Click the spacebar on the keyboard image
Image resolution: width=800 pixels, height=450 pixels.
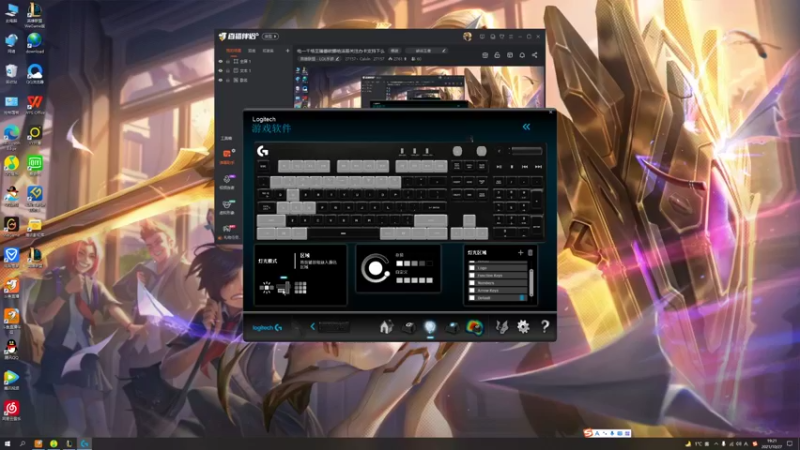point(343,234)
